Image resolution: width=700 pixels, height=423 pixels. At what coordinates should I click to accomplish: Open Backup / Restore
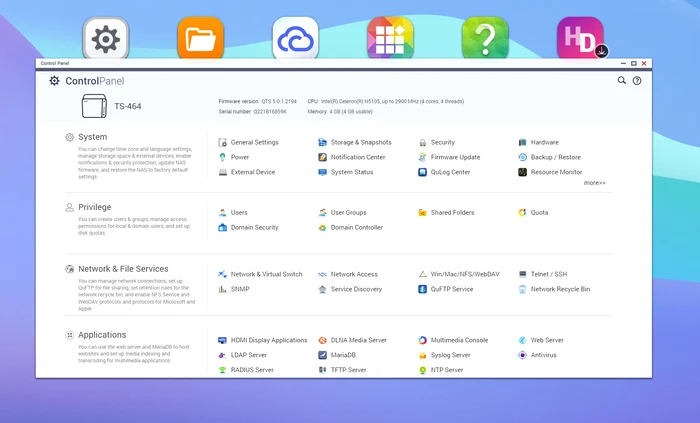tap(549, 157)
